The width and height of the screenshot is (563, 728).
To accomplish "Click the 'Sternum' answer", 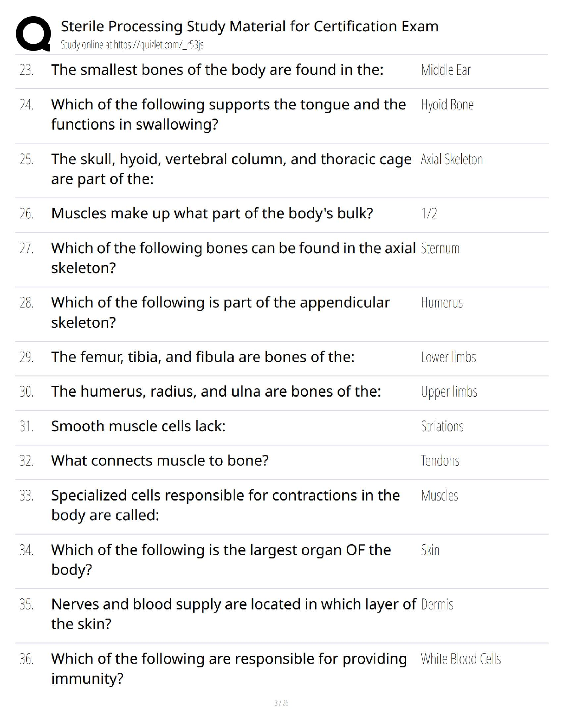I will (440, 249).
